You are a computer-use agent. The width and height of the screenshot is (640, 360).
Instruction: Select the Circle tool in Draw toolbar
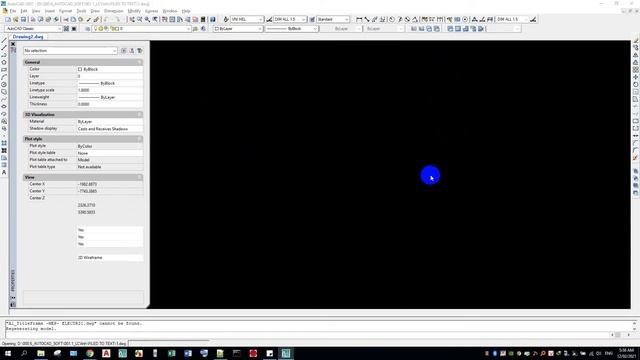pos(4,84)
